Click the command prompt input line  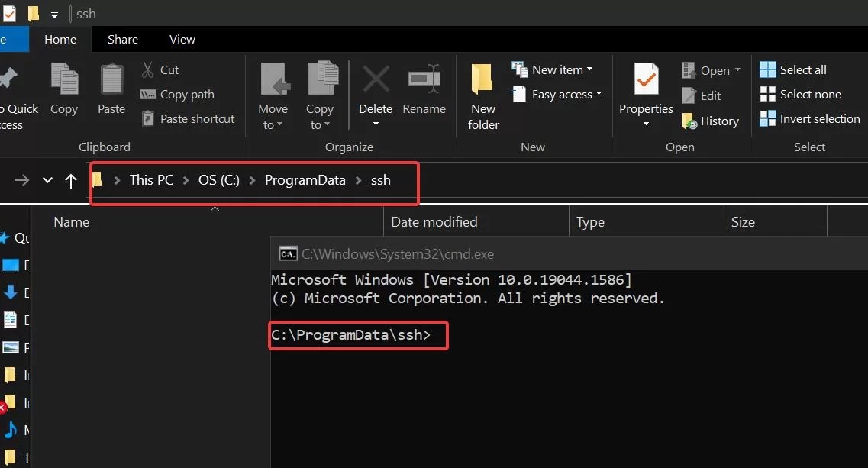[x=351, y=335]
